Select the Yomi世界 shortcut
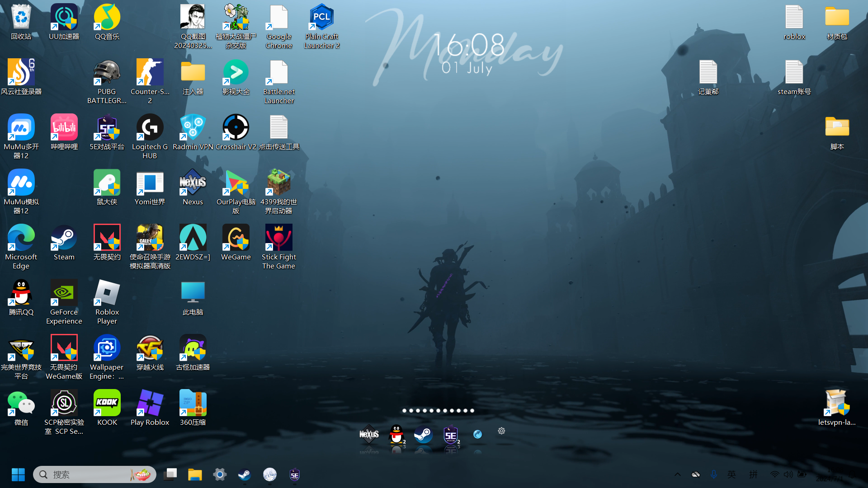The image size is (868, 488). [x=150, y=188]
